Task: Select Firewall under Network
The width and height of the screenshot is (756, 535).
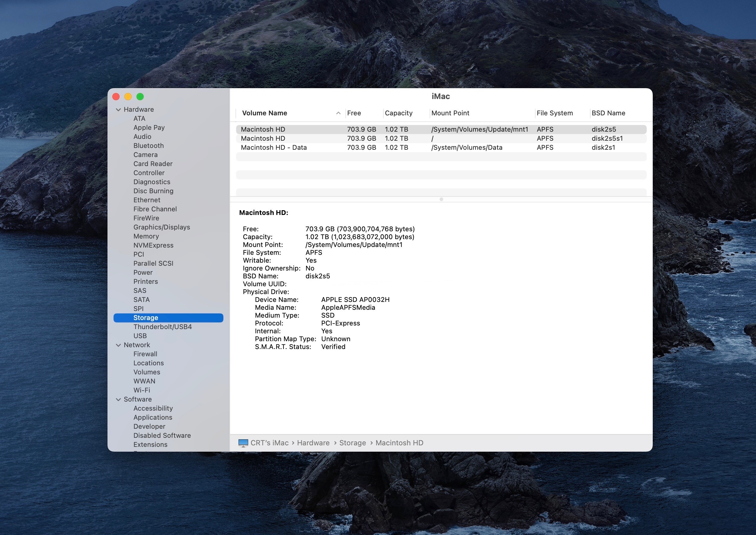Action: point(145,354)
